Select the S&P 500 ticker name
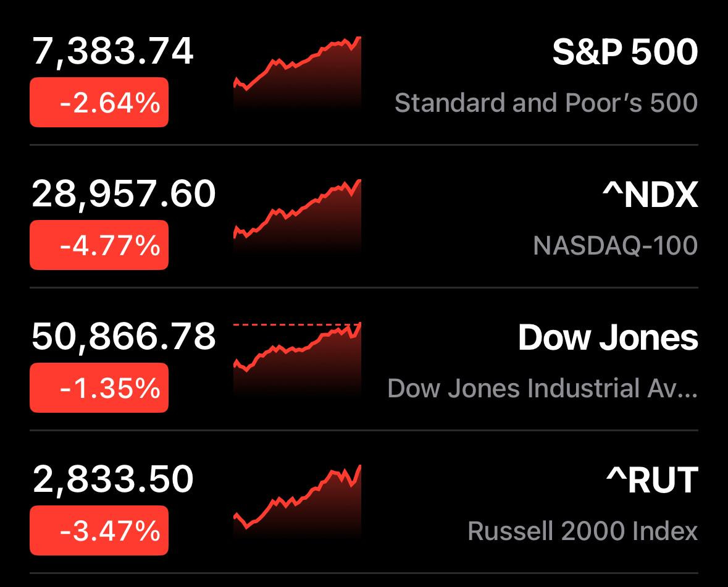This screenshot has width=728, height=587. 625,51
